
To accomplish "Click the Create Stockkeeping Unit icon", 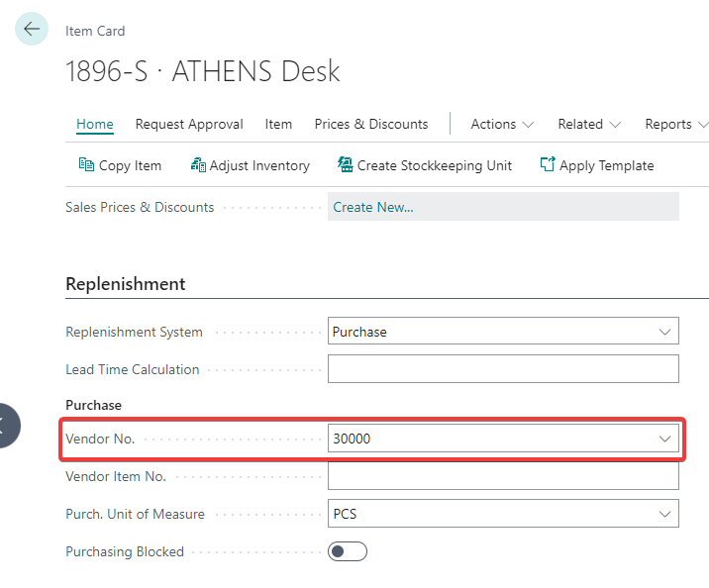I will pos(346,165).
